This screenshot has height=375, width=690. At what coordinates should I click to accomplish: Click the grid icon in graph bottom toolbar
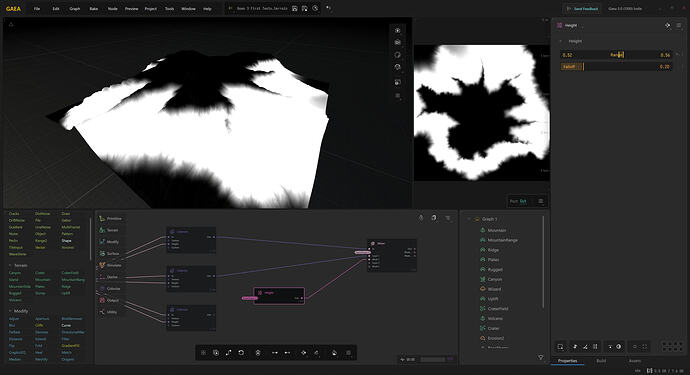tap(203, 353)
